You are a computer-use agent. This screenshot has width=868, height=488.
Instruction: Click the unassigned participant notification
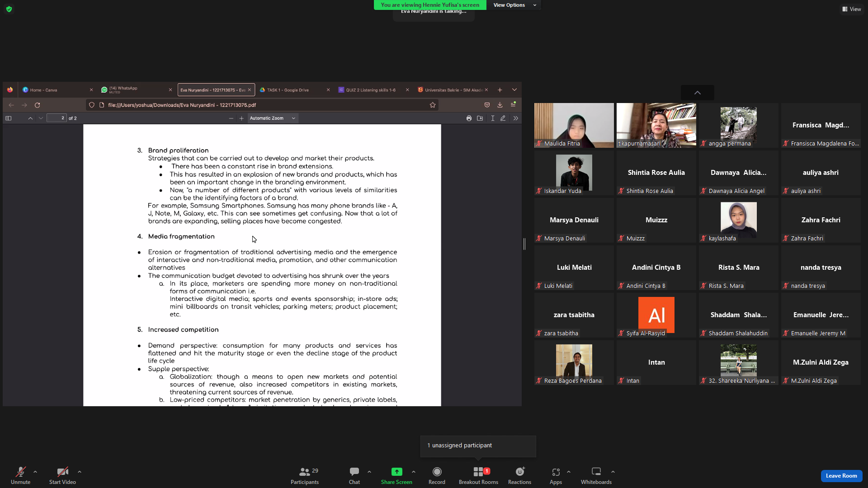pos(478,446)
